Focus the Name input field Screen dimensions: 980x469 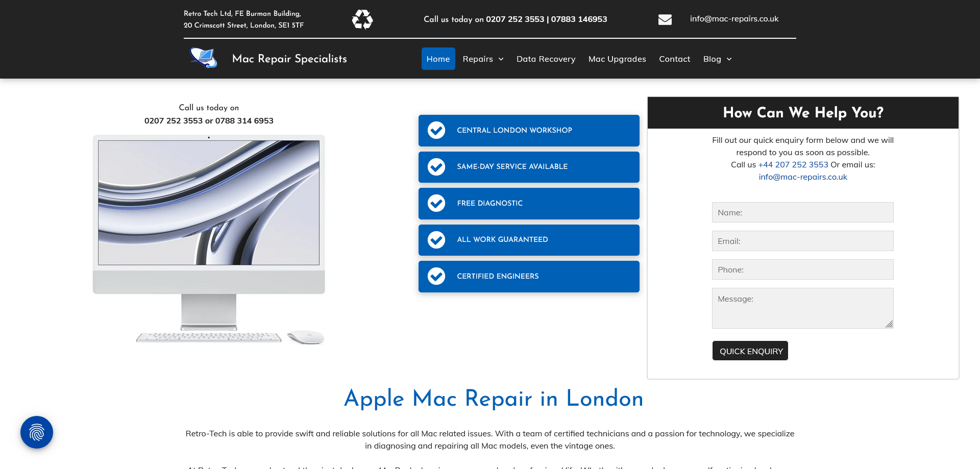pyautogui.click(x=802, y=212)
